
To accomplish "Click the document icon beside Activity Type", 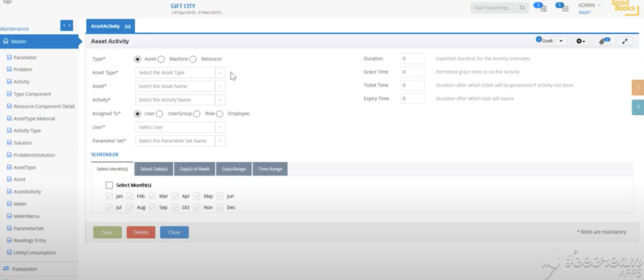I will pos(10,131).
